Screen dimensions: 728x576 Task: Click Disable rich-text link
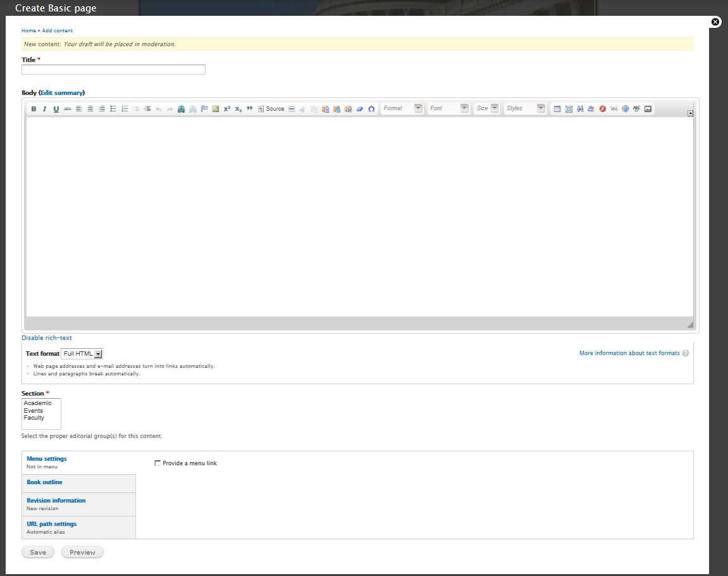tap(46, 338)
